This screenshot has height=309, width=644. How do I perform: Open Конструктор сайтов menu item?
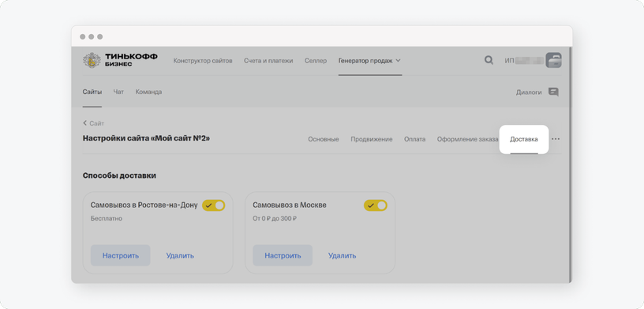click(203, 61)
